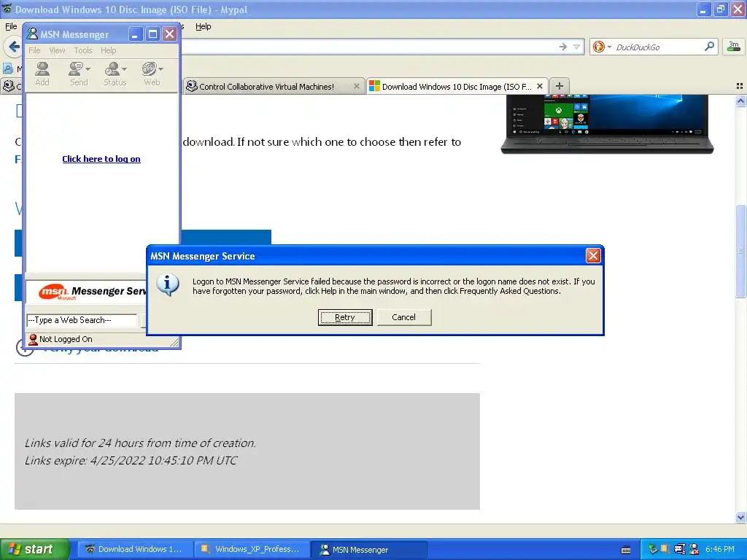Expand the Web dropdown arrow in MSN Messenger
Screen dimensions: 747x560
161,69
